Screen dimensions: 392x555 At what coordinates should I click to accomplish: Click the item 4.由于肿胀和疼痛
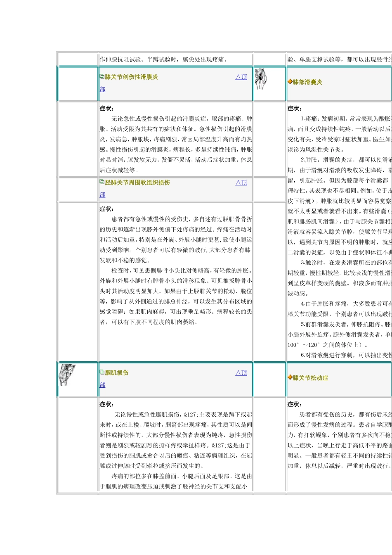point(340,308)
